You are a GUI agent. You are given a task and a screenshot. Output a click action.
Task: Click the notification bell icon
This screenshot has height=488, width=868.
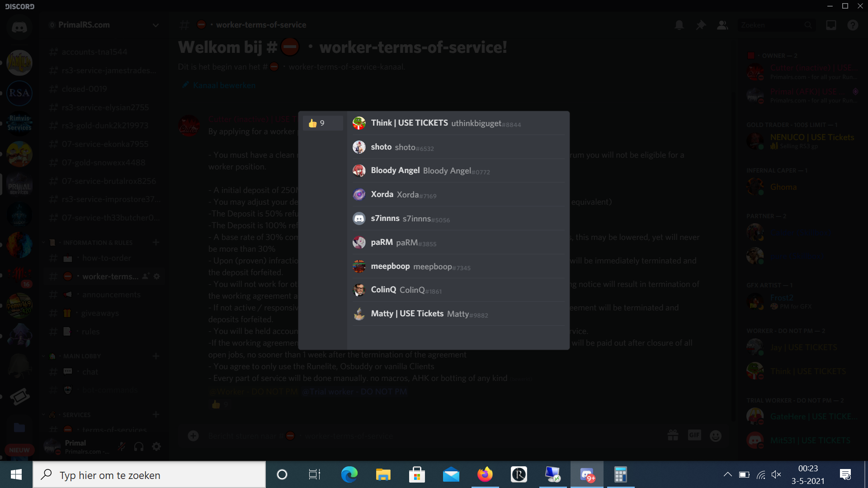coord(679,25)
